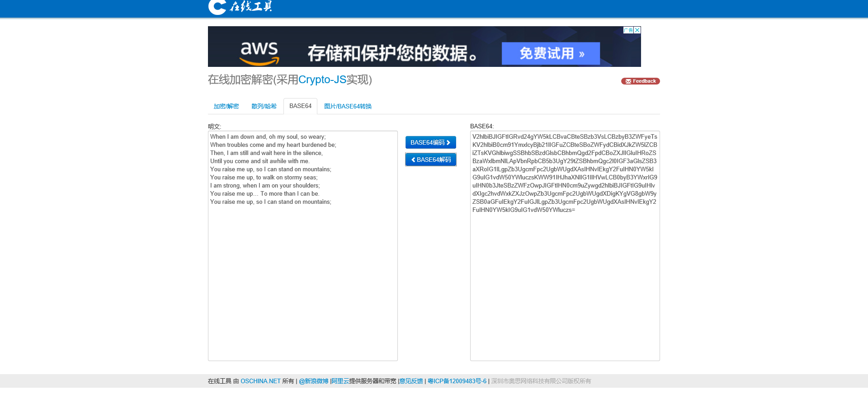Focus the 明文 plaintext text area

(x=303, y=246)
